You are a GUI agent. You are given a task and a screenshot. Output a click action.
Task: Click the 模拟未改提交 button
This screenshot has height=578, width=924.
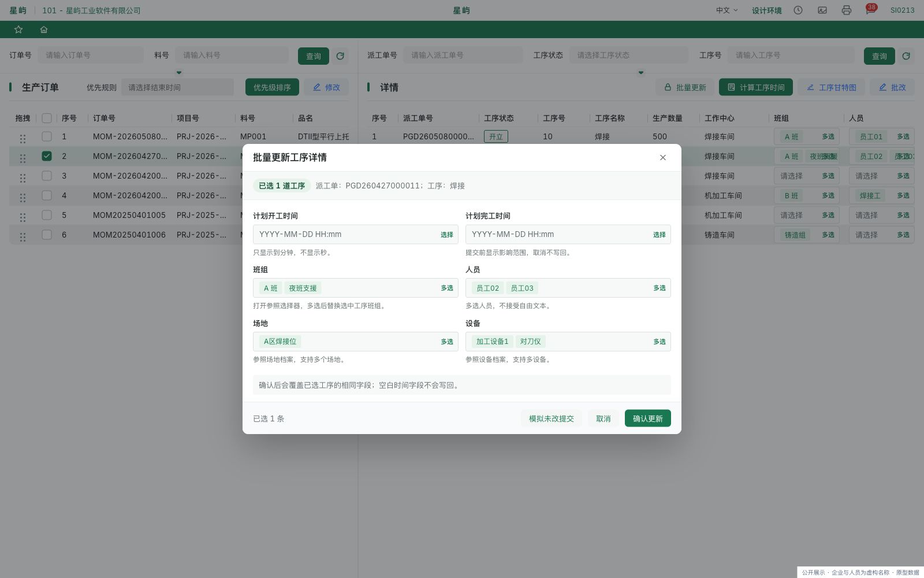point(552,418)
